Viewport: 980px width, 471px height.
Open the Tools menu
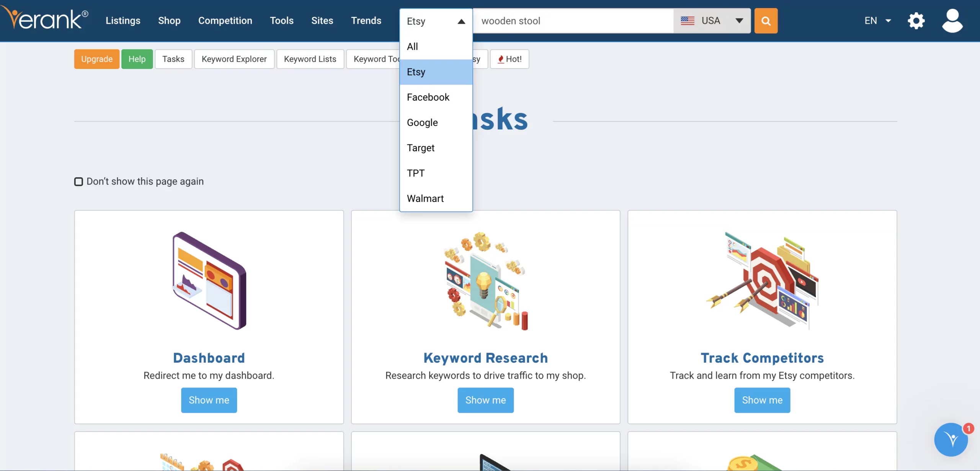(282, 20)
